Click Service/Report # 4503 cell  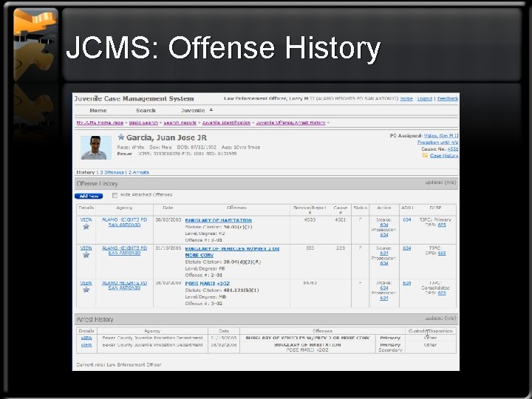pos(310,220)
